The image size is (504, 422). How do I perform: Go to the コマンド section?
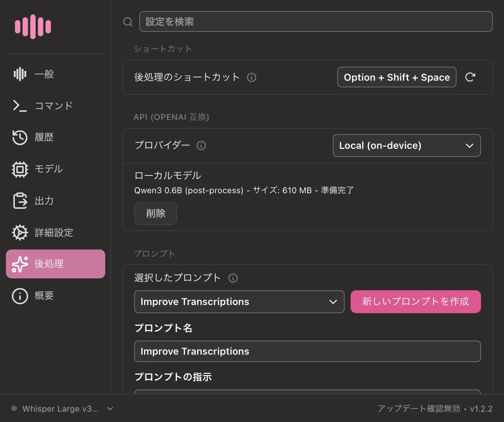click(x=56, y=106)
